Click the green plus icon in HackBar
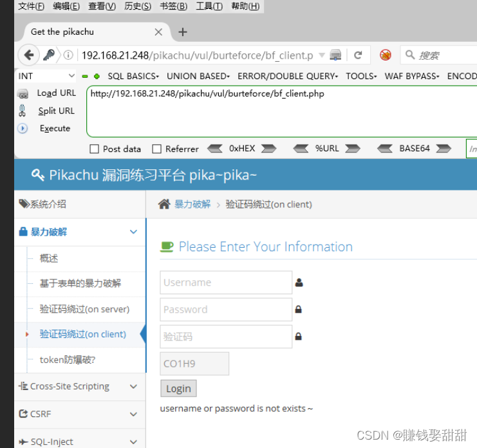The image size is (477, 448). [x=97, y=77]
